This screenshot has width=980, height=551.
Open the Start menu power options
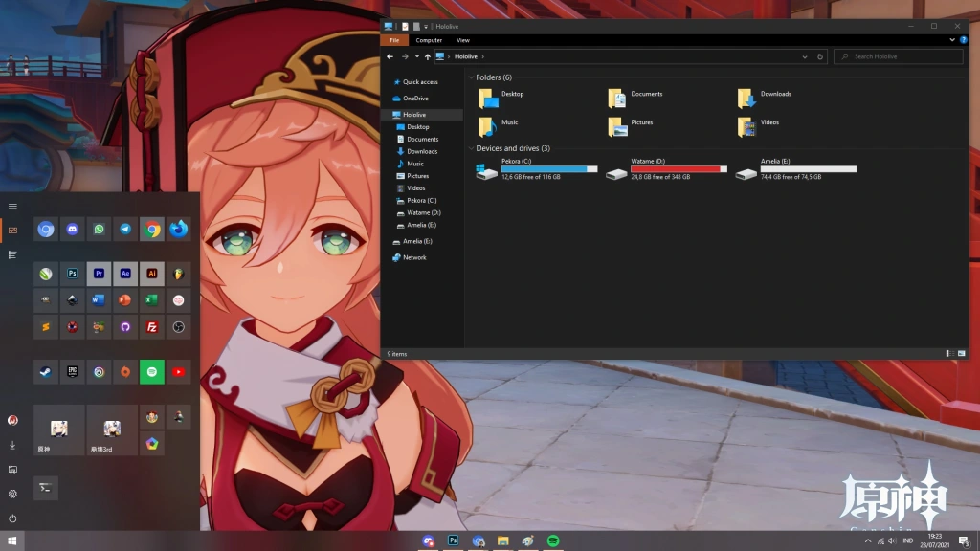click(12, 518)
